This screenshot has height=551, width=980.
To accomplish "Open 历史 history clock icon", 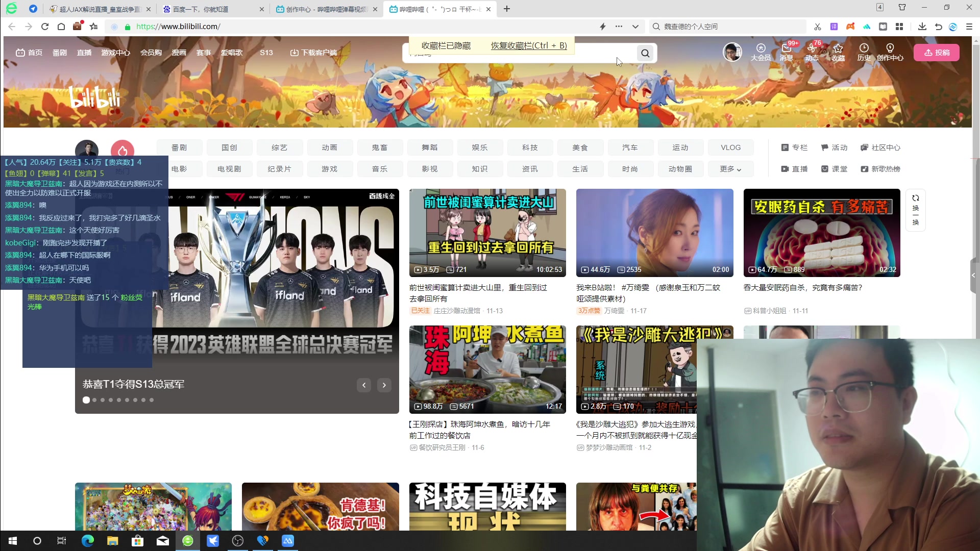I will (x=864, y=52).
